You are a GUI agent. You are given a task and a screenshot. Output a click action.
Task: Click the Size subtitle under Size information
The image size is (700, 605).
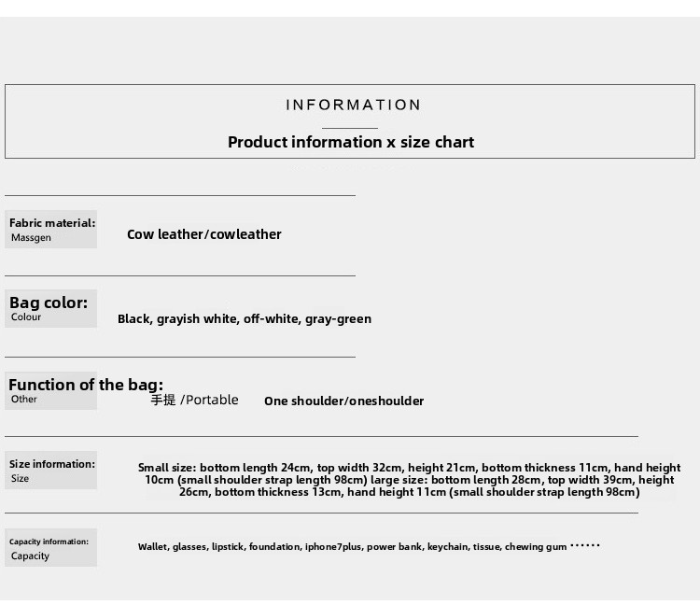(21, 478)
